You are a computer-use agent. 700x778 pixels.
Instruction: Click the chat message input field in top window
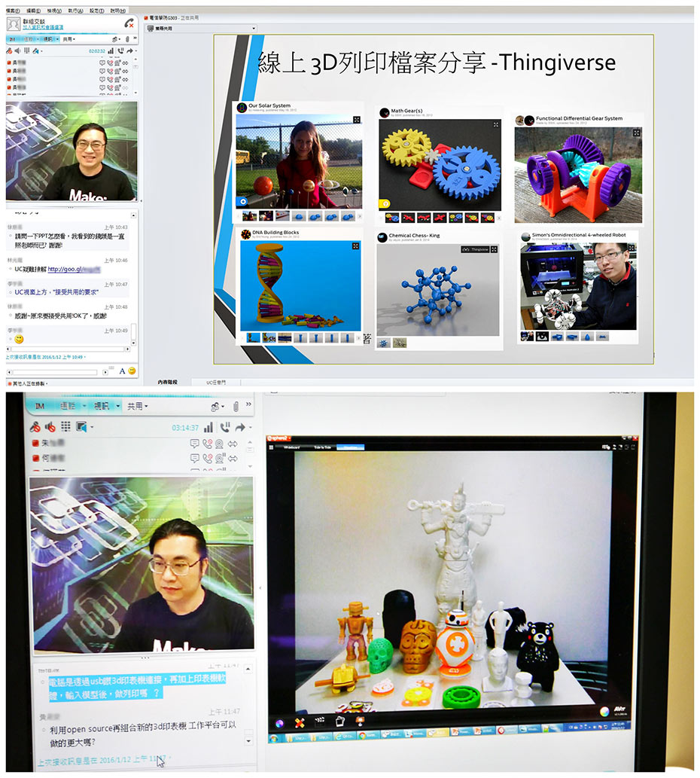pyautogui.click(x=56, y=372)
